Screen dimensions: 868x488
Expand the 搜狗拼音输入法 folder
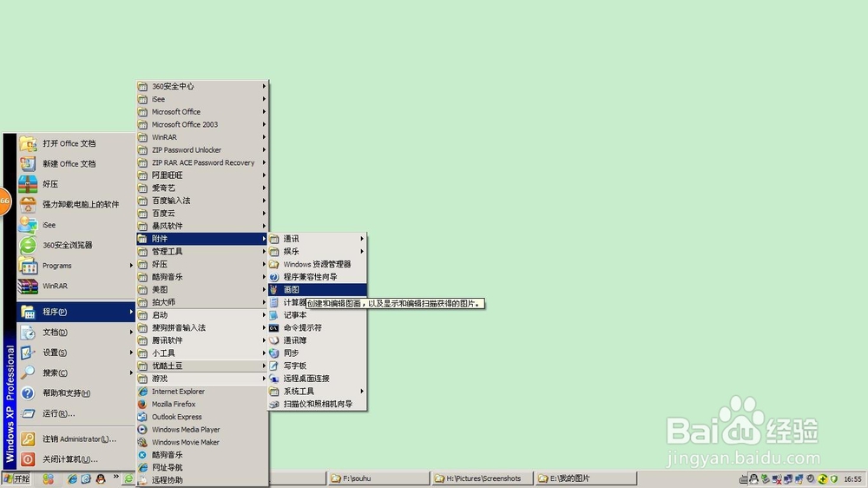(x=202, y=328)
